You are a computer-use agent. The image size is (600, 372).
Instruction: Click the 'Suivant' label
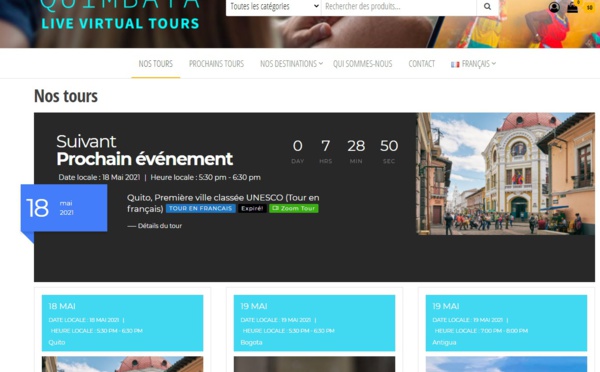86,142
